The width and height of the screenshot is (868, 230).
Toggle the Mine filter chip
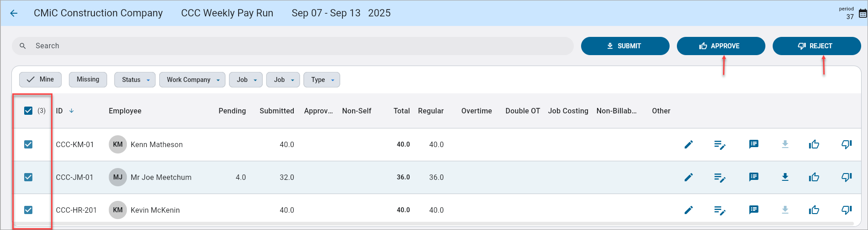click(x=40, y=79)
